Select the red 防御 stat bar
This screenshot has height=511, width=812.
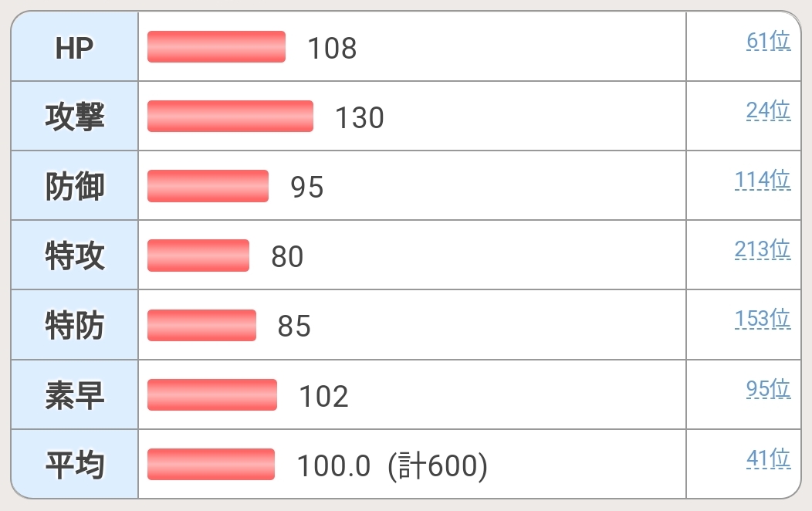pyautogui.click(x=208, y=186)
